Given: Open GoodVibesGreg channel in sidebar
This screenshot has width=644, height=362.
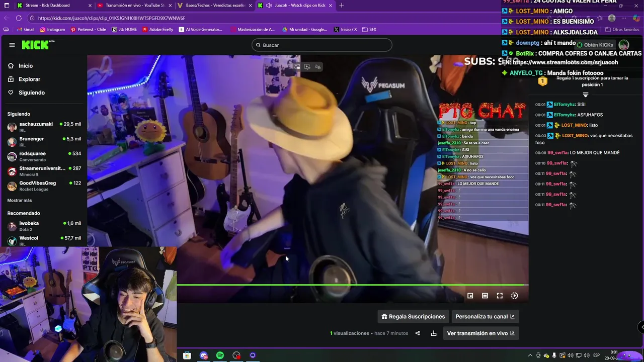Looking at the screenshot, I should tap(44, 186).
